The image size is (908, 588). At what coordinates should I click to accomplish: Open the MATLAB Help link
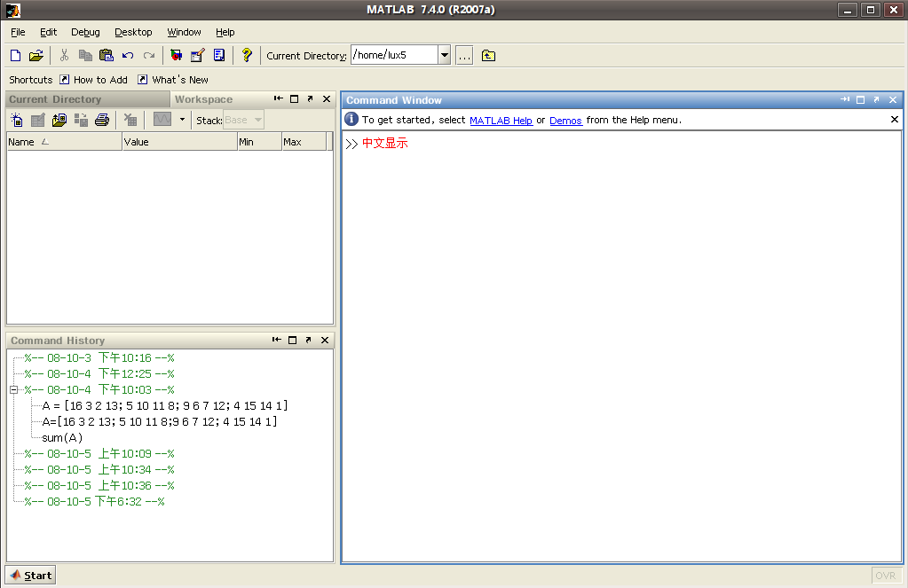coord(501,121)
